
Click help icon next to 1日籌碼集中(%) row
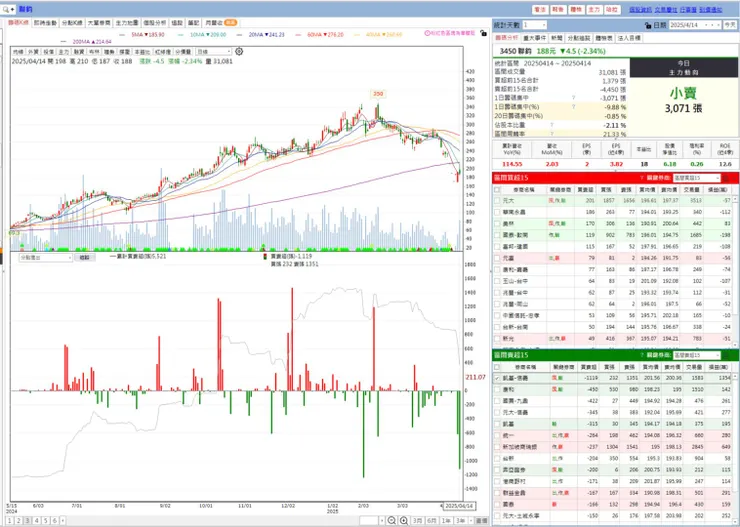[x=573, y=107]
